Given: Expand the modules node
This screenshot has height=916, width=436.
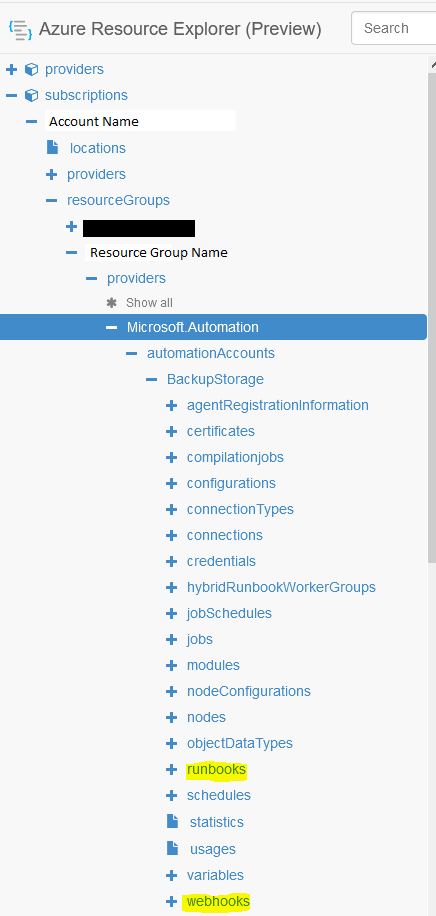Looking at the screenshot, I should coord(171,665).
